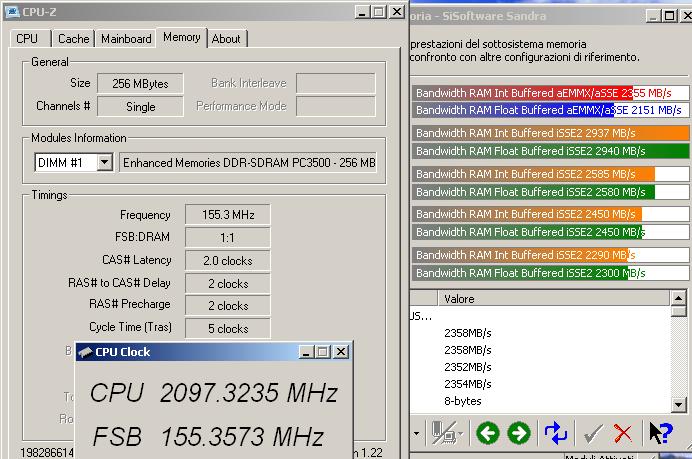
Task: Minimize the SiSoftware Sandra window
Action: pos(653,16)
